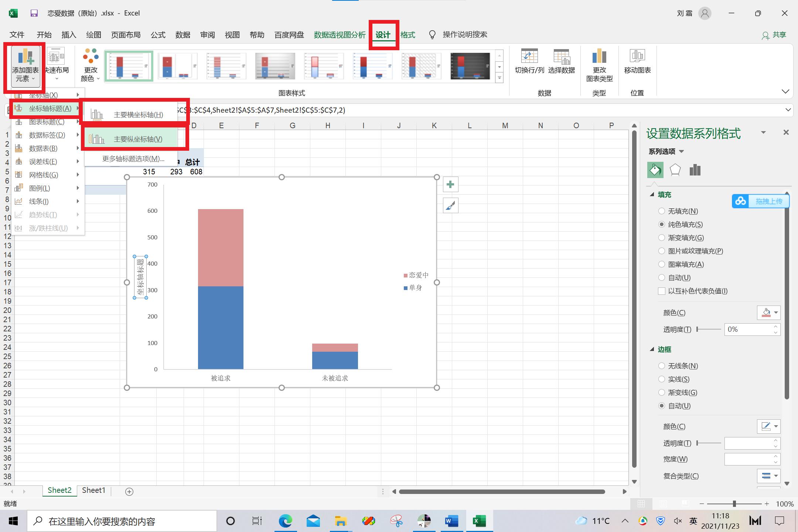Open the Select Data (选择数据) dialog
The image size is (798, 532).
(x=561, y=61)
